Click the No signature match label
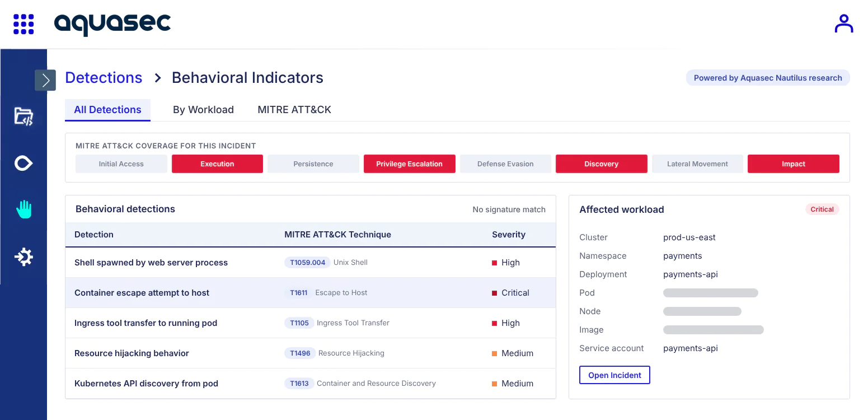Screen dimensions: 868x420 click(509, 209)
